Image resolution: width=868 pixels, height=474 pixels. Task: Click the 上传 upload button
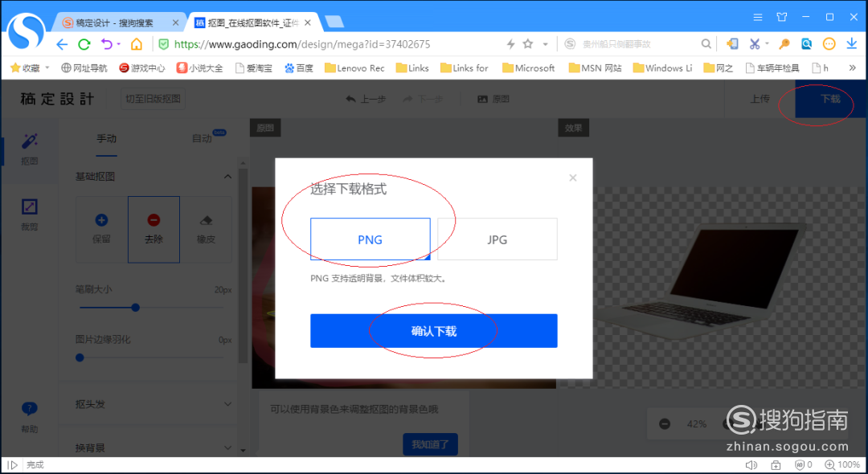coord(759,99)
